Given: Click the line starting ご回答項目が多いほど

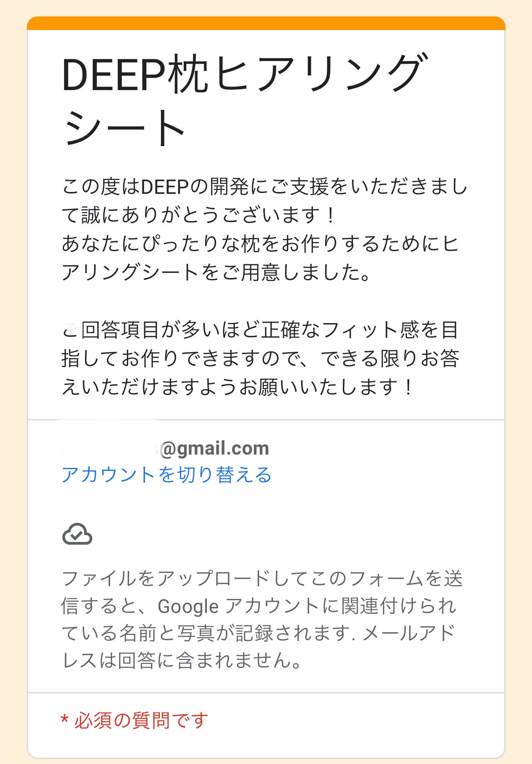Looking at the screenshot, I should [x=260, y=330].
